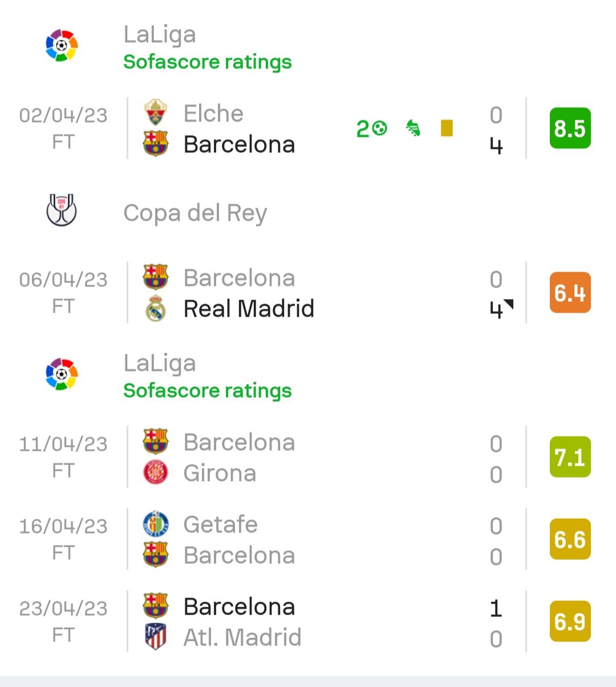
Task: Open the 6.6 rating badge
Action: 570,539
